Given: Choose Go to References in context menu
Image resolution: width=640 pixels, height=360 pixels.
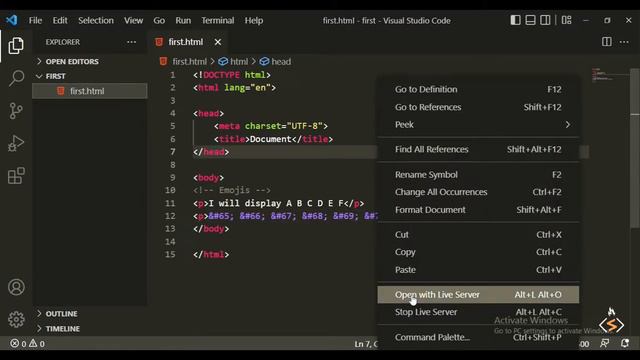Looking at the screenshot, I should tap(478, 107).
